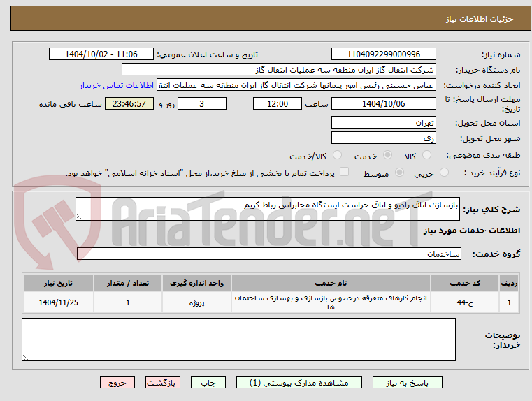Click the نام دستگاه خریدار field
This screenshot has height=401, width=532.
coord(278,70)
